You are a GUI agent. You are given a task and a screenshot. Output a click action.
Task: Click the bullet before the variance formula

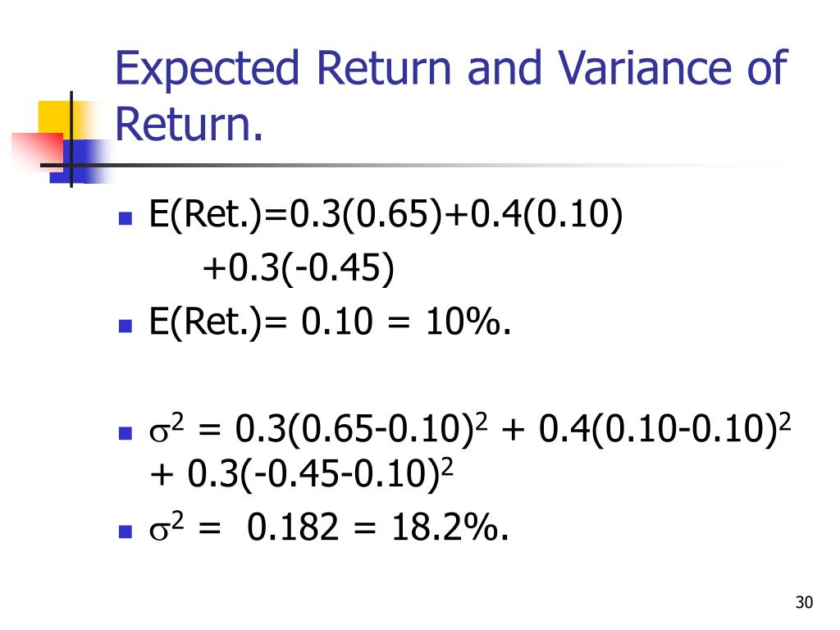125,433
